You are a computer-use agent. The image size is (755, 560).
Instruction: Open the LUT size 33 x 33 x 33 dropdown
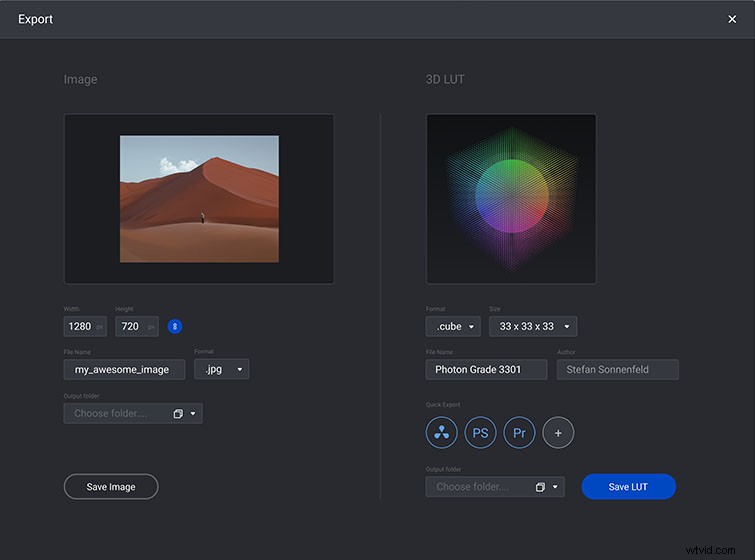[533, 326]
